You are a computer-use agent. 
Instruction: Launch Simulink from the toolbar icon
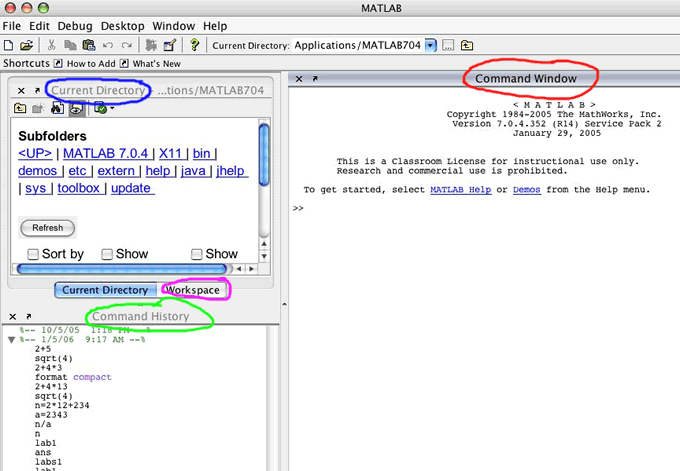coord(151,45)
